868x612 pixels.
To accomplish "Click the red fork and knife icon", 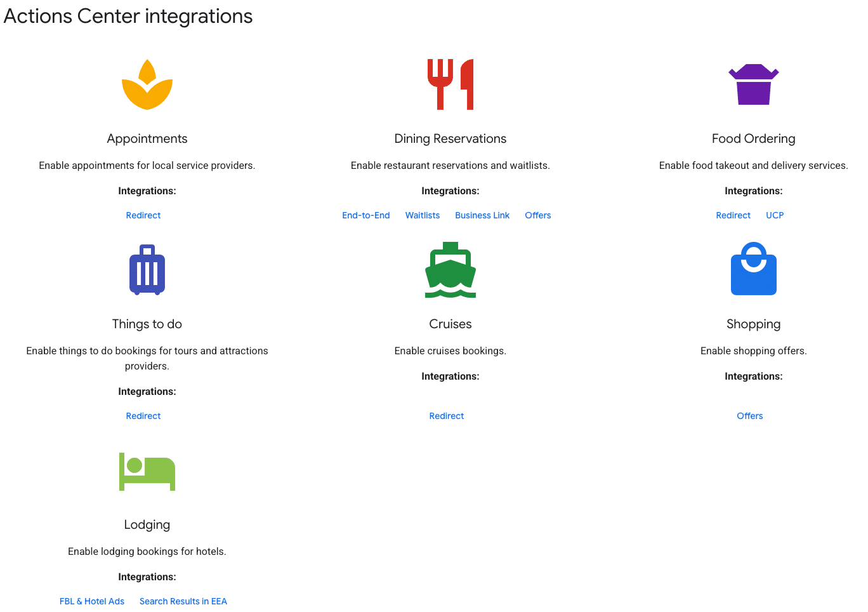I will pyautogui.click(x=450, y=84).
